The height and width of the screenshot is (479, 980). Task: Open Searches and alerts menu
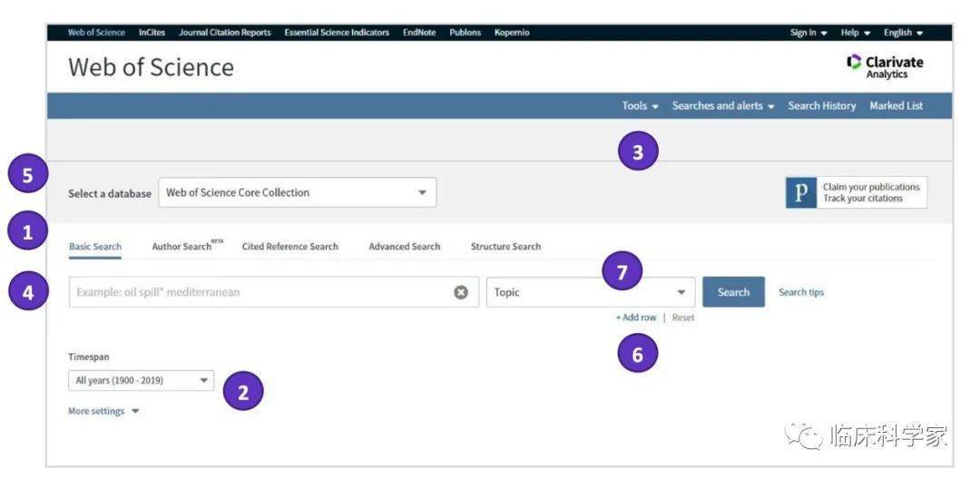(x=723, y=106)
